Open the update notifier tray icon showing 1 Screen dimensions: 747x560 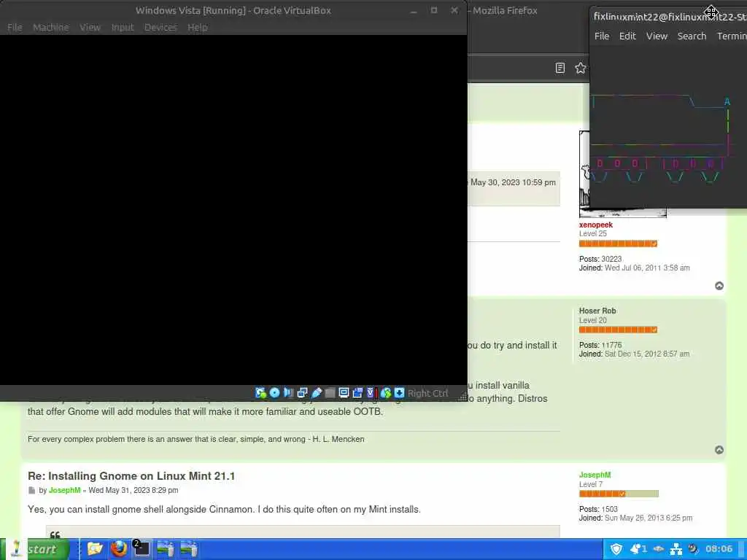click(638, 549)
